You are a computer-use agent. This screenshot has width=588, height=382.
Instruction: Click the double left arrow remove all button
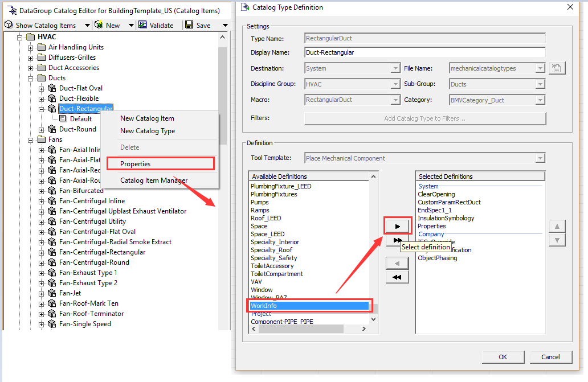click(397, 277)
